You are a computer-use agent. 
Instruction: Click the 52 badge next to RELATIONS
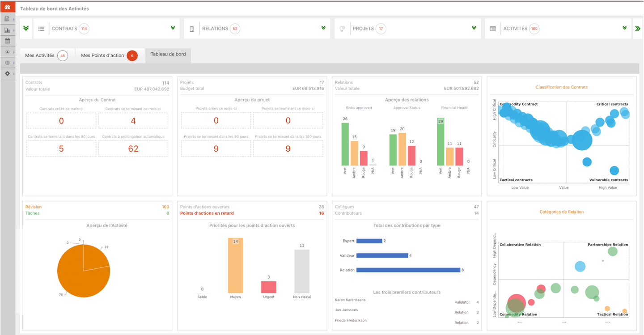click(x=235, y=29)
